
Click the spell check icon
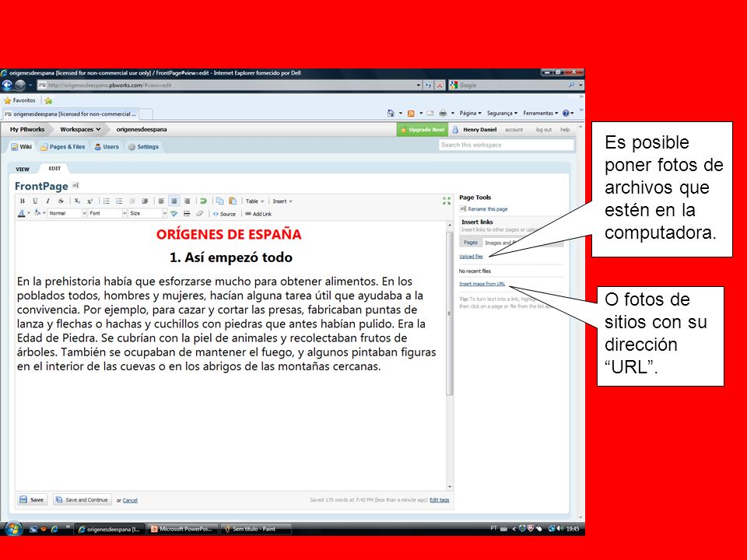pyautogui.click(x=174, y=214)
